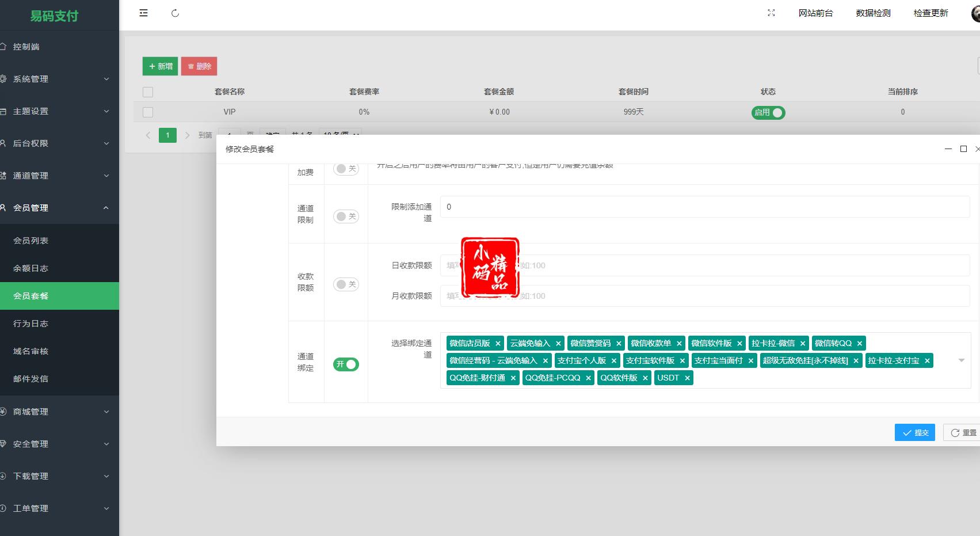Remove the QQ免挂-财付通 channel tag
The image size is (980, 536).
click(513, 378)
